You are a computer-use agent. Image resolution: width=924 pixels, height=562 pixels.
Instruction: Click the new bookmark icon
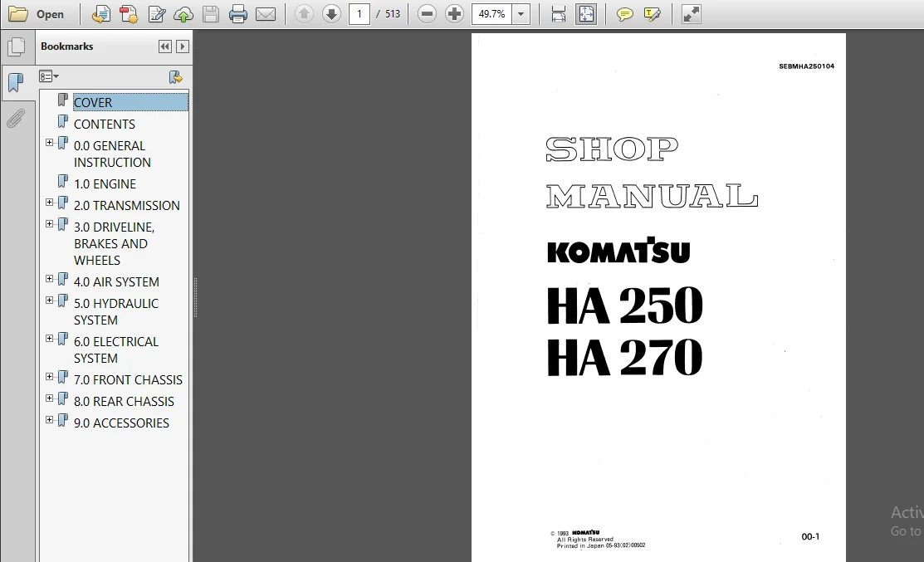pyautogui.click(x=176, y=77)
